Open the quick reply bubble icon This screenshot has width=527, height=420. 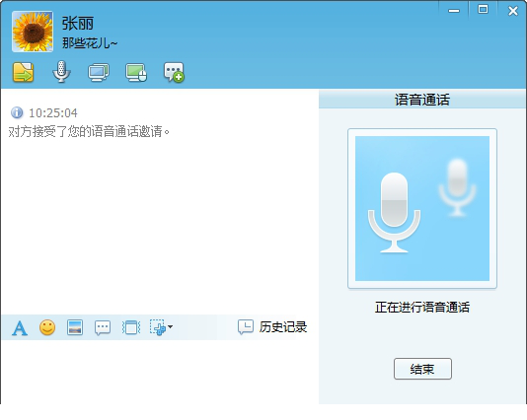click(103, 327)
